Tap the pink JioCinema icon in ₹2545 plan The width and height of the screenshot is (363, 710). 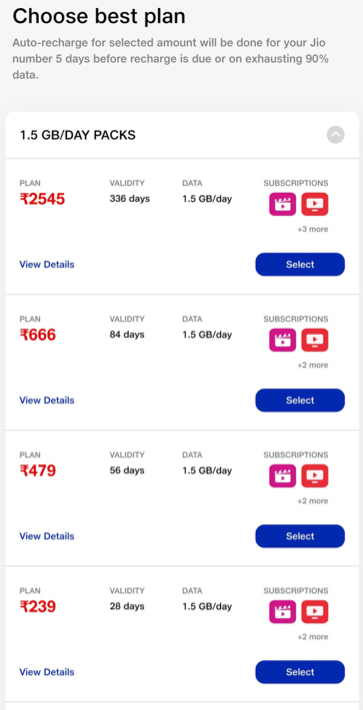pyautogui.click(x=282, y=204)
